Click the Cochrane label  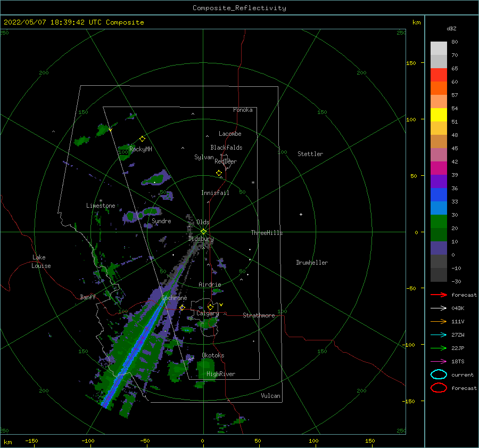(x=174, y=298)
